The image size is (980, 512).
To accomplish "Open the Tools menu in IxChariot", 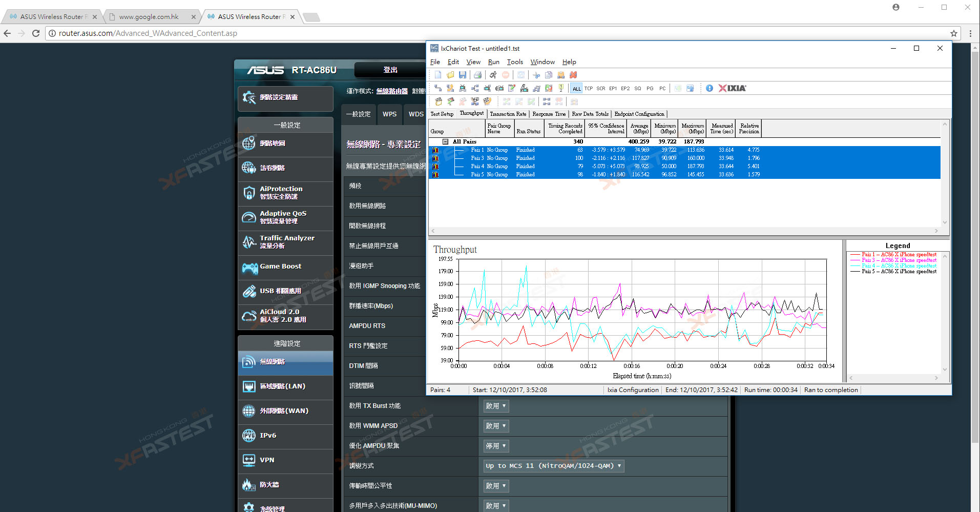I will point(515,62).
